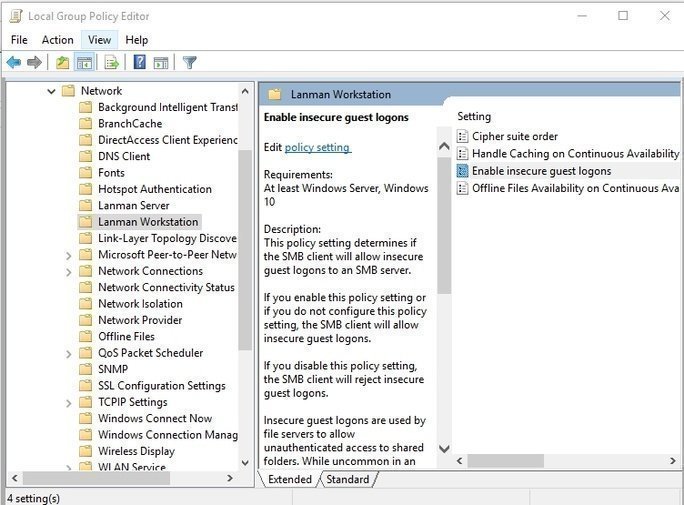
Task: Select Network Connectivity Status tree item
Action: tap(166, 287)
